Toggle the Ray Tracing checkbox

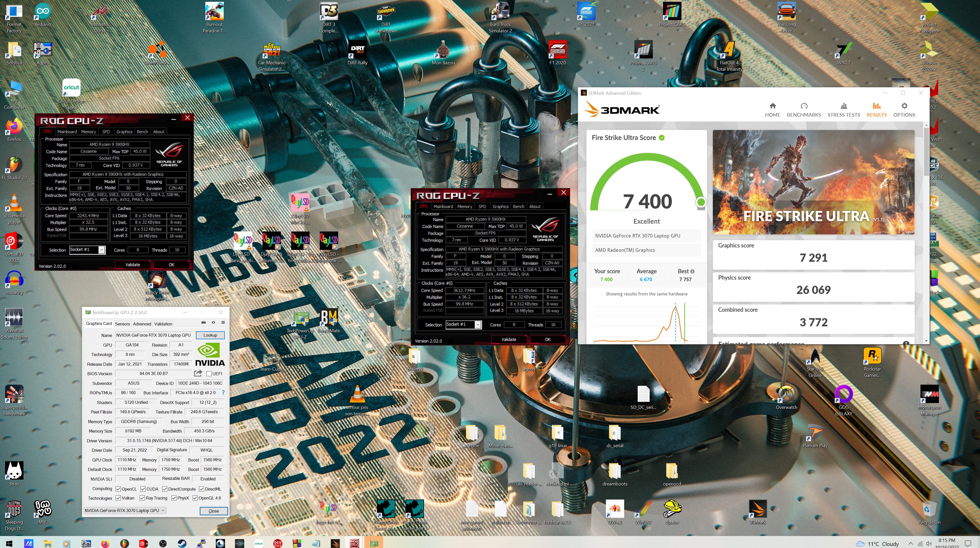(142, 498)
